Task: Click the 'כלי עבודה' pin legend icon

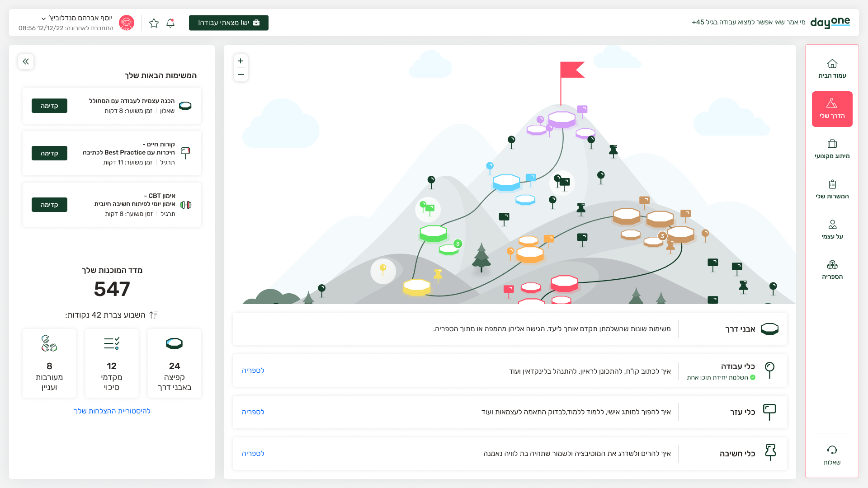Action: (769, 370)
